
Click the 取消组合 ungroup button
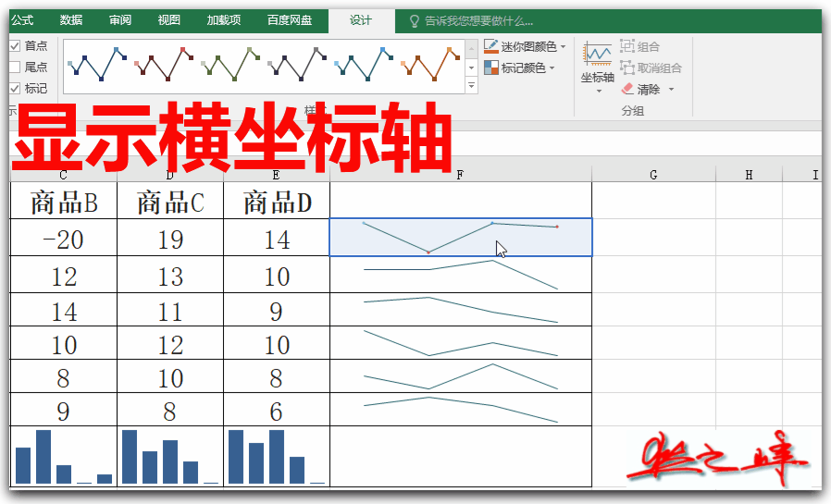651,68
